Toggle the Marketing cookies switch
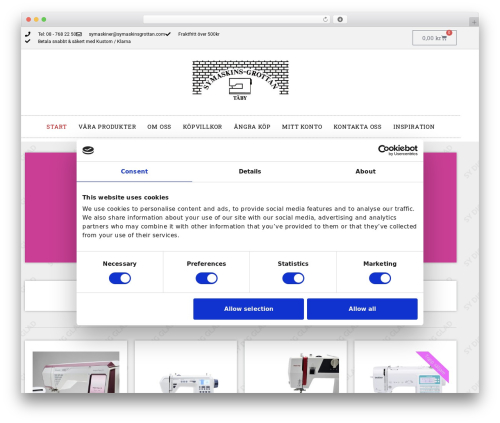 tap(380, 278)
